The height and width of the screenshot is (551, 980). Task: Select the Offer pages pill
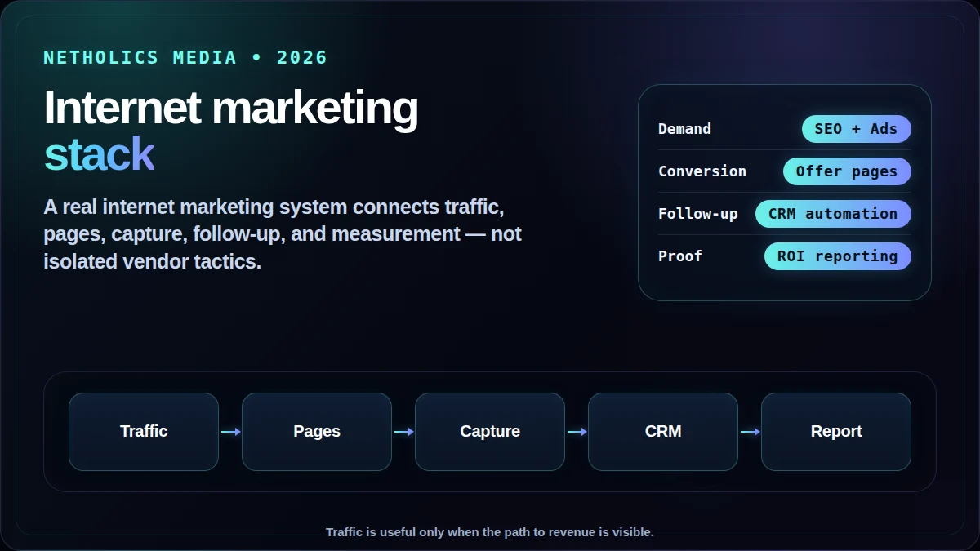[847, 171]
